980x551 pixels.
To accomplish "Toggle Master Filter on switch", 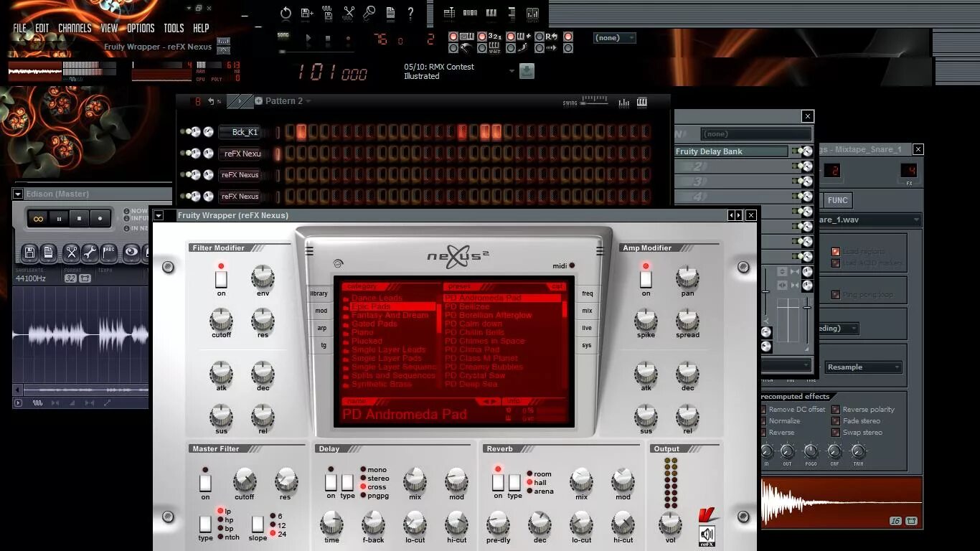I will click(205, 483).
